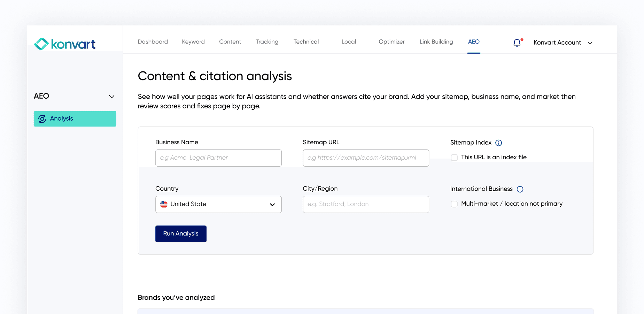The height and width of the screenshot is (314, 644).
Task: Go to the Link Building tab
Action: pyautogui.click(x=436, y=42)
